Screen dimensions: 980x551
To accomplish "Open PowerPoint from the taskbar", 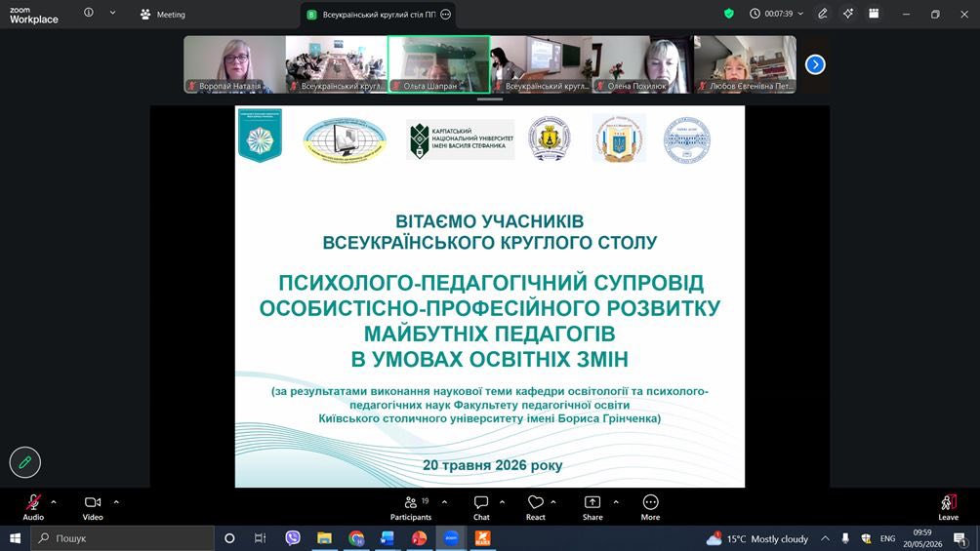I will [x=420, y=538].
